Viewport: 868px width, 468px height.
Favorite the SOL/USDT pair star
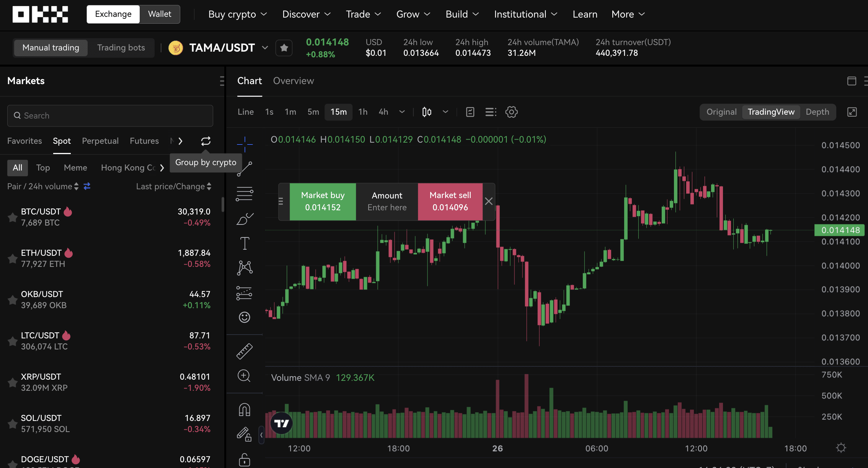[x=13, y=424]
